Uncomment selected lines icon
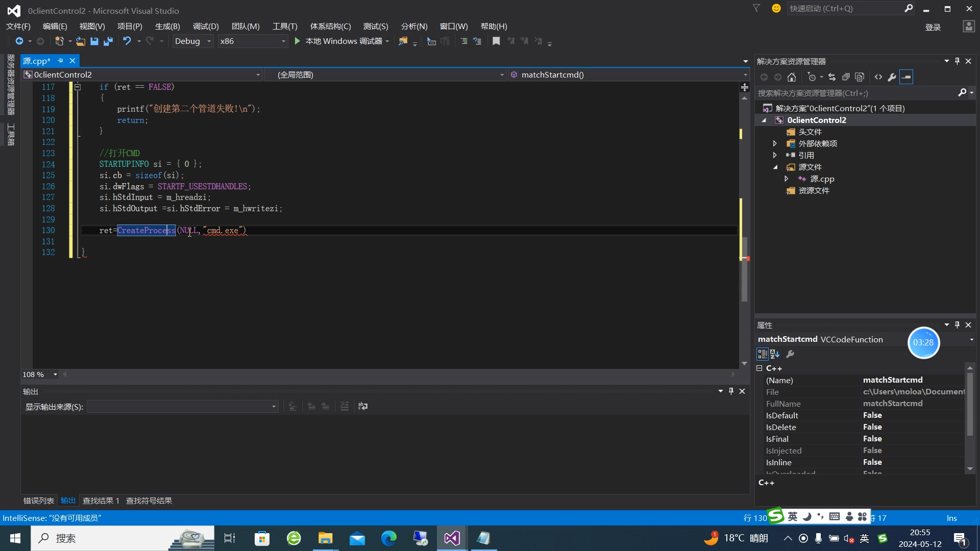The width and height of the screenshot is (980, 551). [477, 41]
